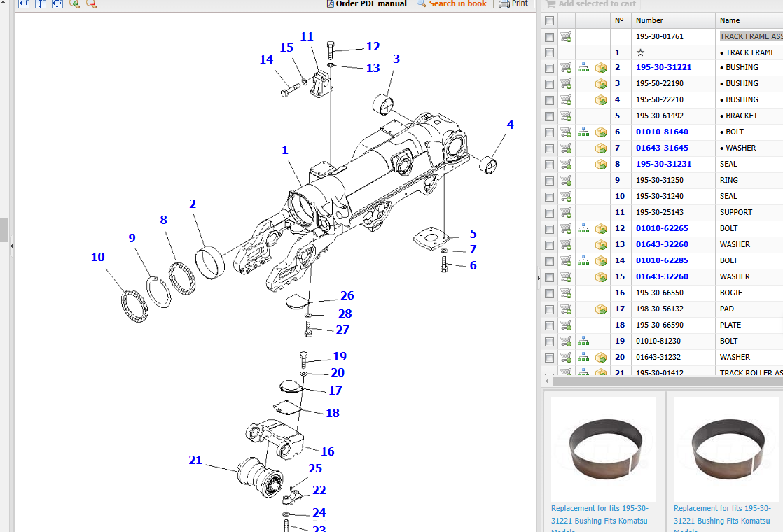Open second Replacement for 195-30-31221 Bushing link
This screenshot has height=532, width=783.
(x=721, y=519)
